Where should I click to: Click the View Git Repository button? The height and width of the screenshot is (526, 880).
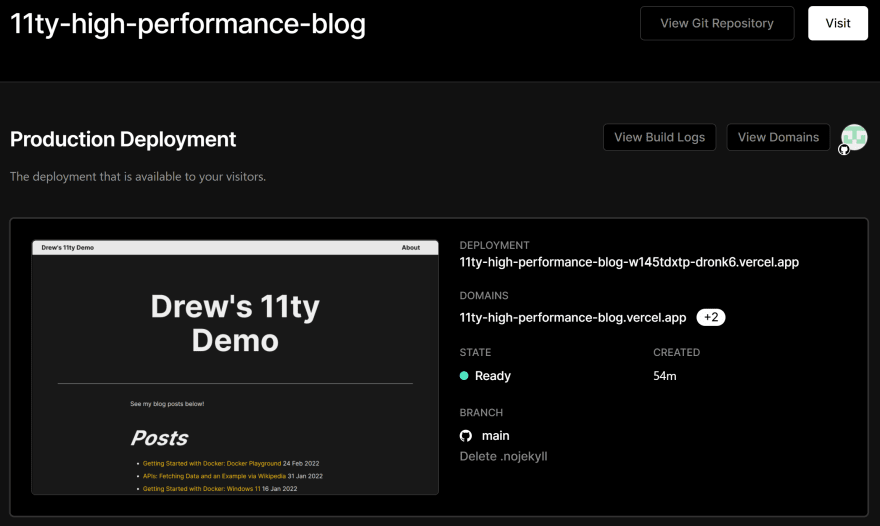(x=717, y=23)
